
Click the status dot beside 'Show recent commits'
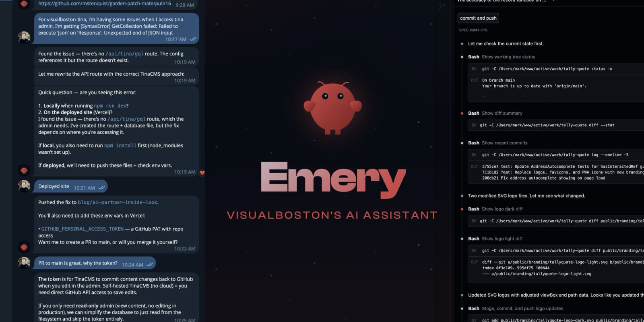pos(462,143)
